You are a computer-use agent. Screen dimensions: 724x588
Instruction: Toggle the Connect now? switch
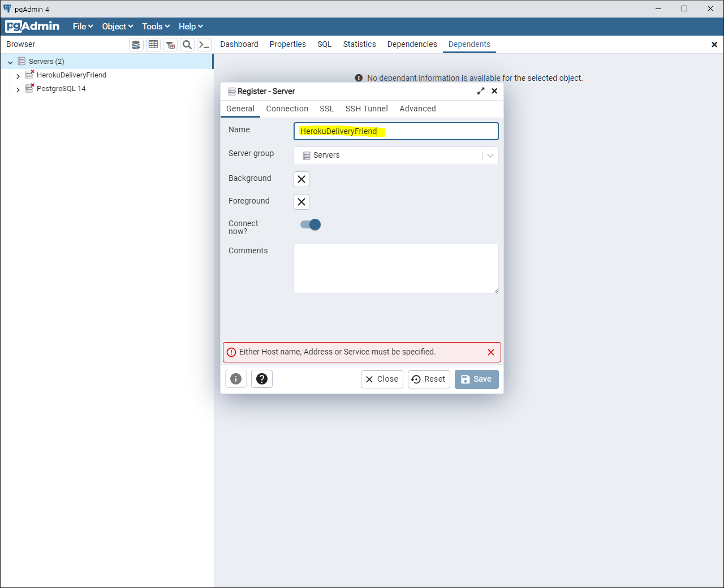(311, 224)
